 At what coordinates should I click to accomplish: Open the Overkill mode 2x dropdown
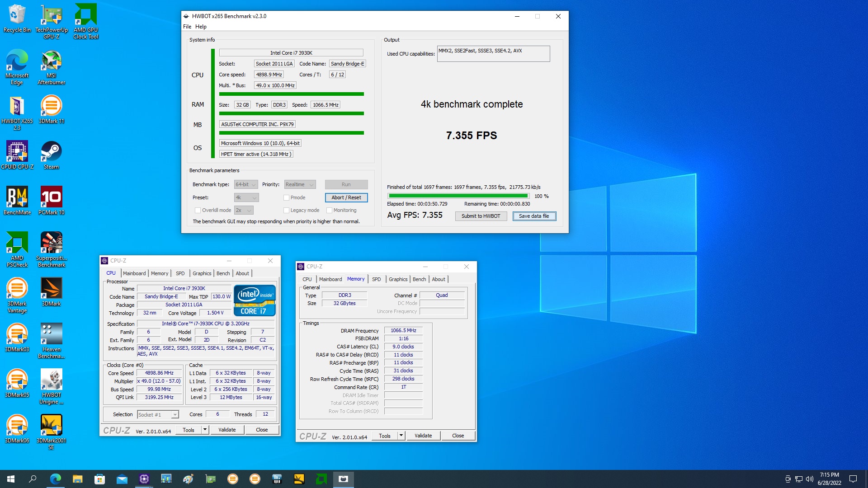(x=244, y=210)
